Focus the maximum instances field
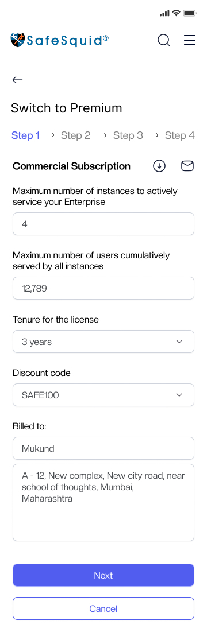Screen dimensions: 207x644 pyautogui.click(x=103, y=224)
